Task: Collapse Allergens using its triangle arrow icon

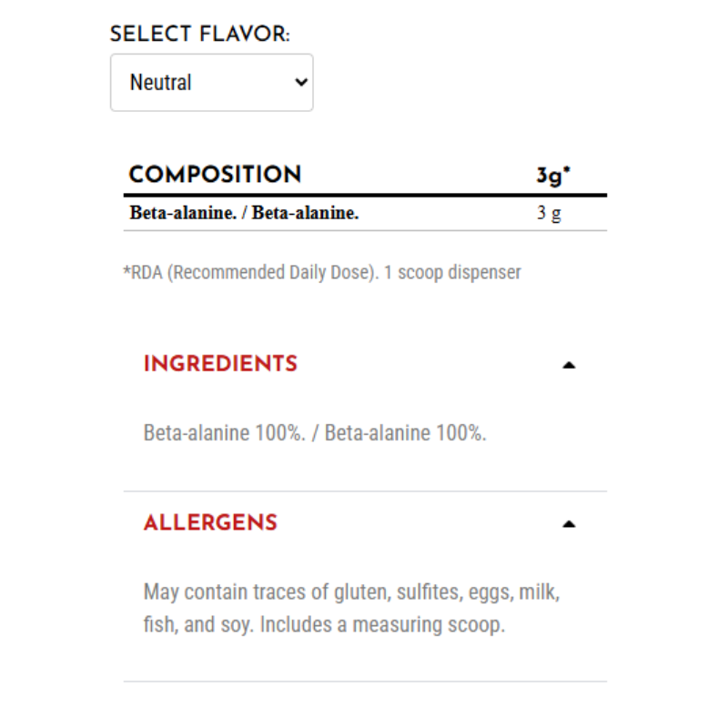Action: click(x=569, y=524)
